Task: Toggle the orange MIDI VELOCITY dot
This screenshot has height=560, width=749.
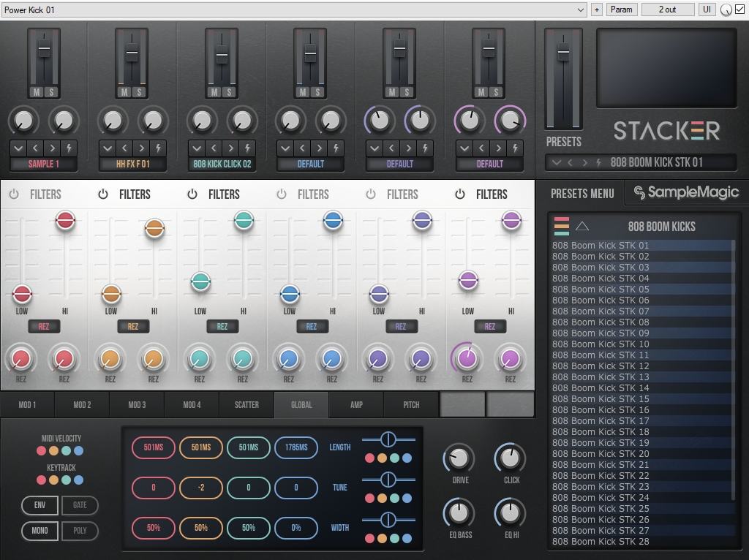Action: 54,450
